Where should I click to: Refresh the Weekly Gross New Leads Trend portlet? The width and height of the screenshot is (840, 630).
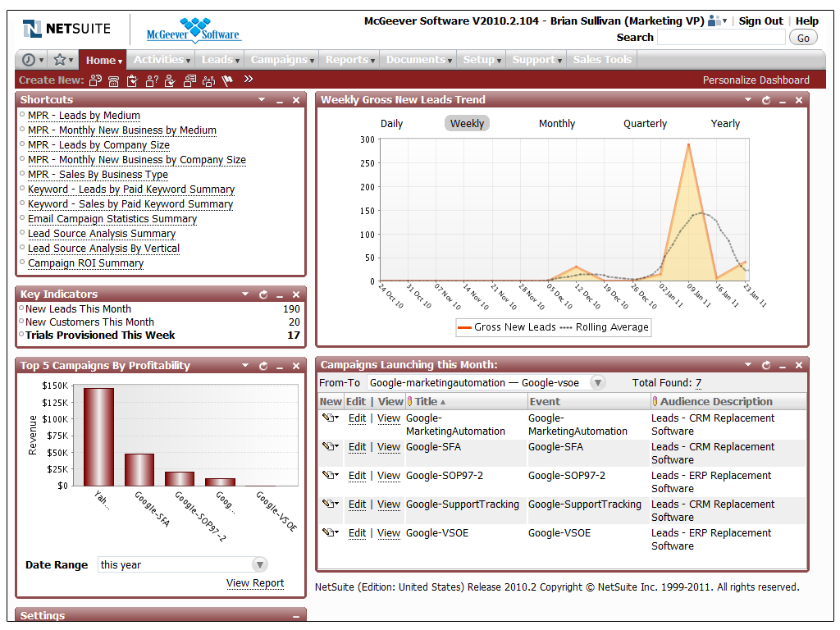point(766,100)
